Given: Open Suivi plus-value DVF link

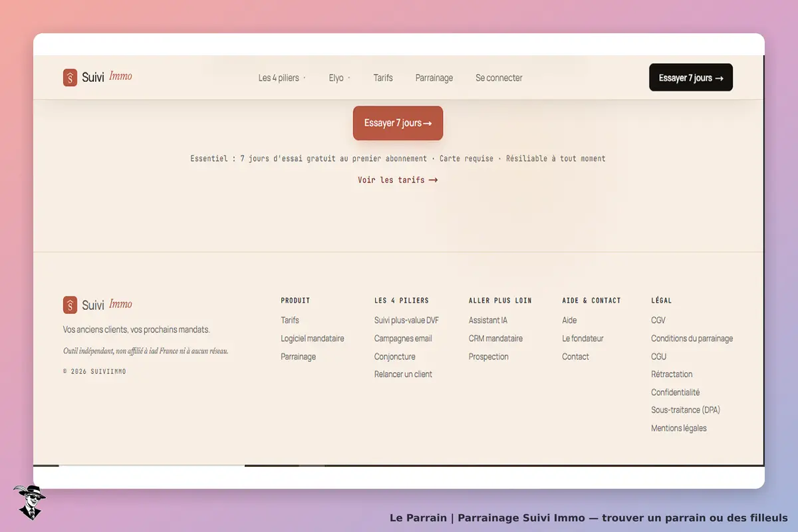Looking at the screenshot, I should click(x=406, y=320).
